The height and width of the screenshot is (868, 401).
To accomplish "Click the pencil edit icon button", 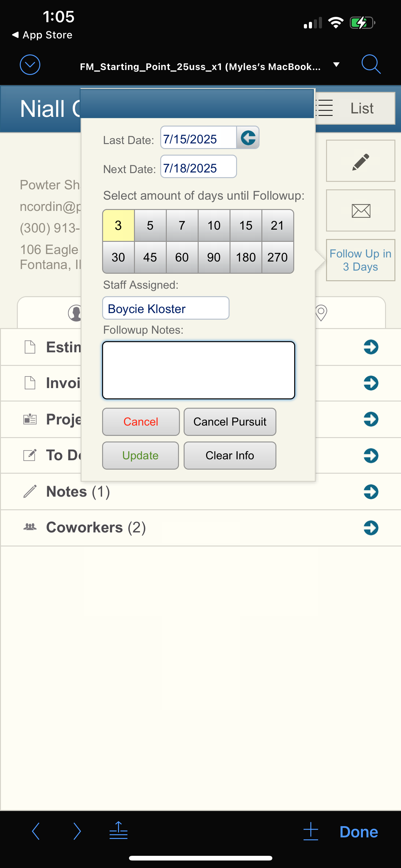I will [x=360, y=161].
